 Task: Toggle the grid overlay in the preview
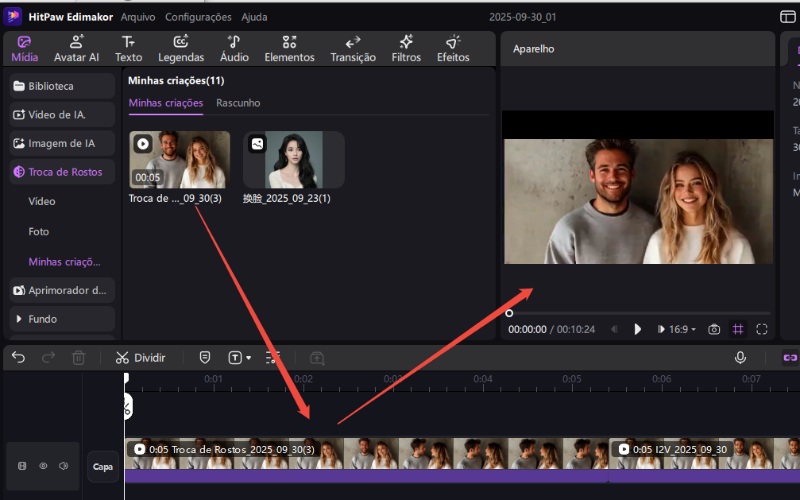coord(738,329)
